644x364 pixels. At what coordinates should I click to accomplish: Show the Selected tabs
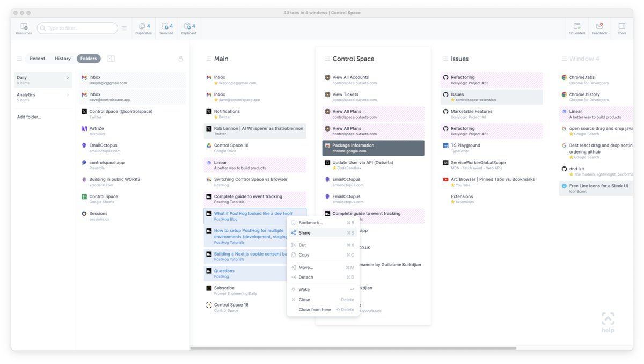click(166, 28)
